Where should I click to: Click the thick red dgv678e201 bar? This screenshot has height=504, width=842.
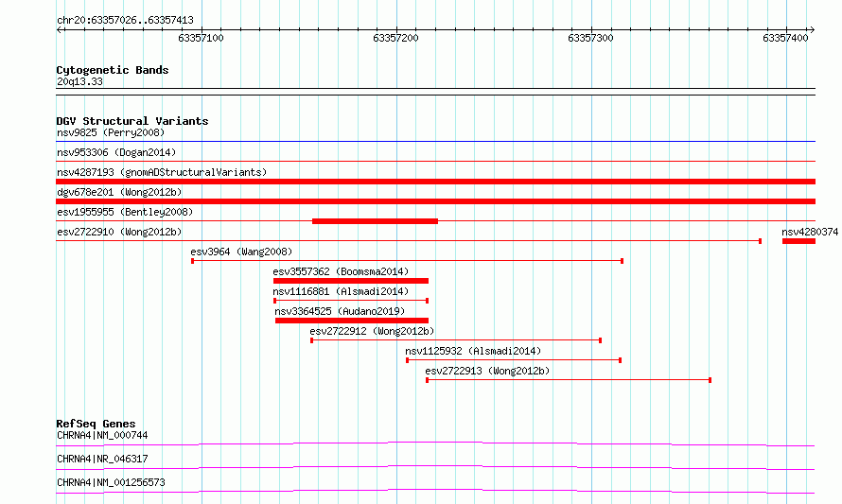click(435, 201)
